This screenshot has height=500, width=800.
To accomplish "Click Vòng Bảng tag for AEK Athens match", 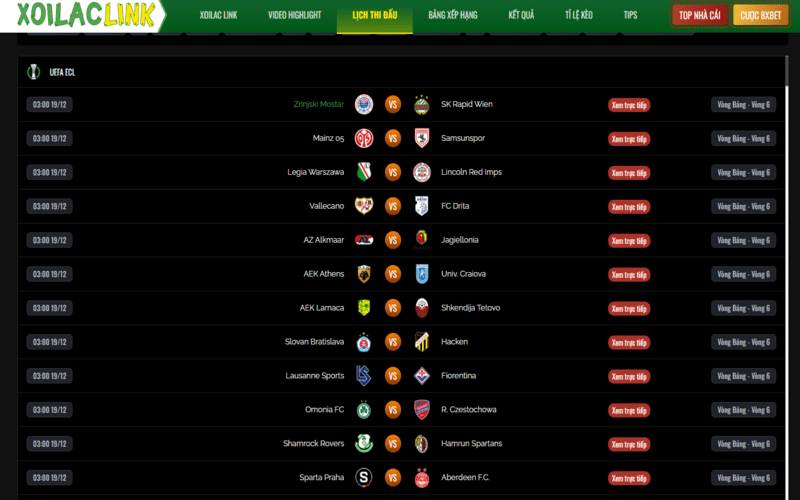I will (x=743, y=274).
